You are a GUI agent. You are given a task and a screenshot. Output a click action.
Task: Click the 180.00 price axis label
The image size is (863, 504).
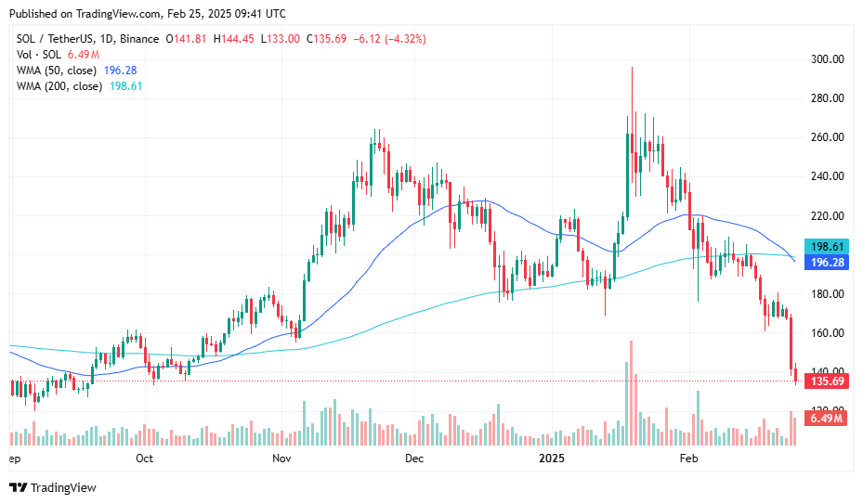pyautogui.click(x=827, y=294)
